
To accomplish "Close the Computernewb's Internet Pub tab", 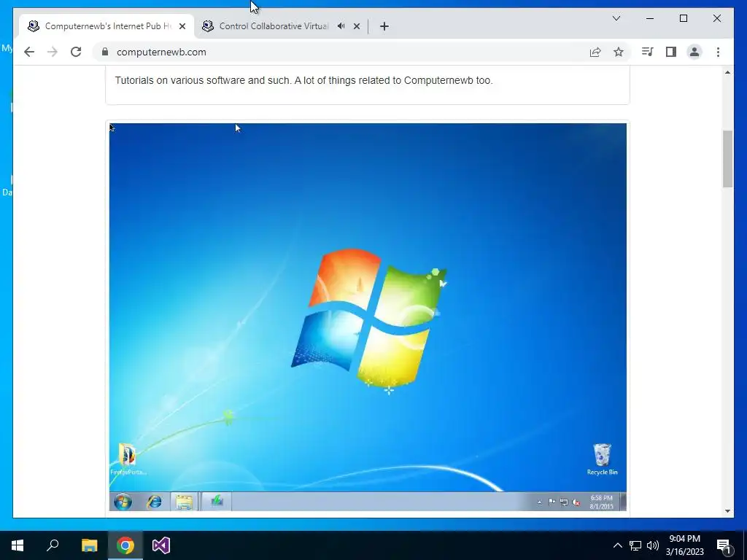I will [x=182, y=26].
